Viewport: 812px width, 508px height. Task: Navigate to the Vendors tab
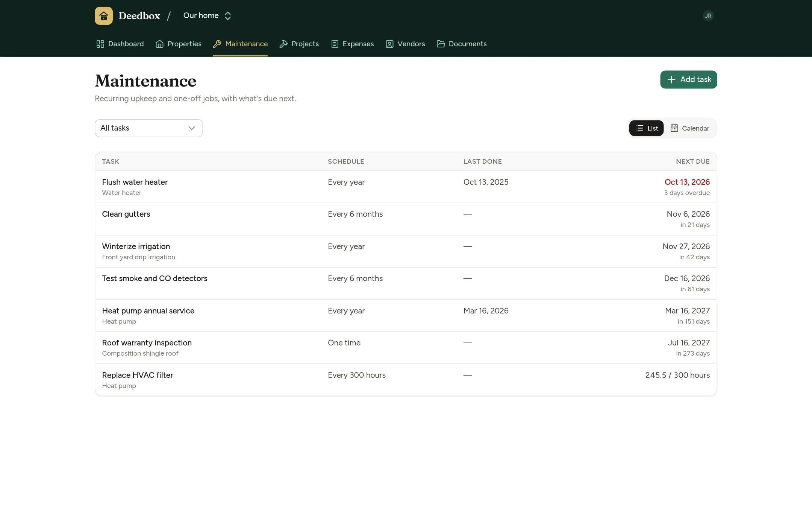405,44
